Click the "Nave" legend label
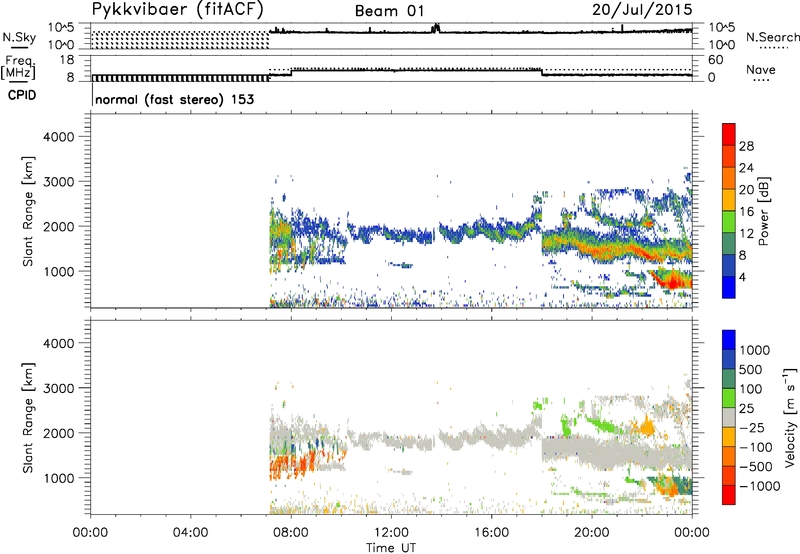This screenshot has height=554, width=800. (x=761, y=69)
